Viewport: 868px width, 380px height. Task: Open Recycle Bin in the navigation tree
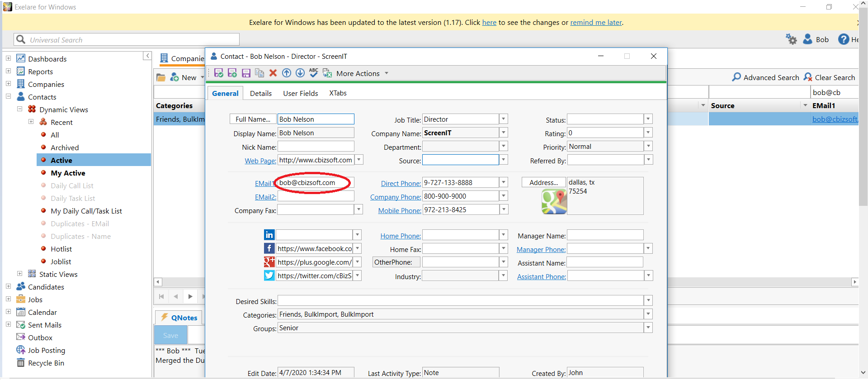(46, 363)
